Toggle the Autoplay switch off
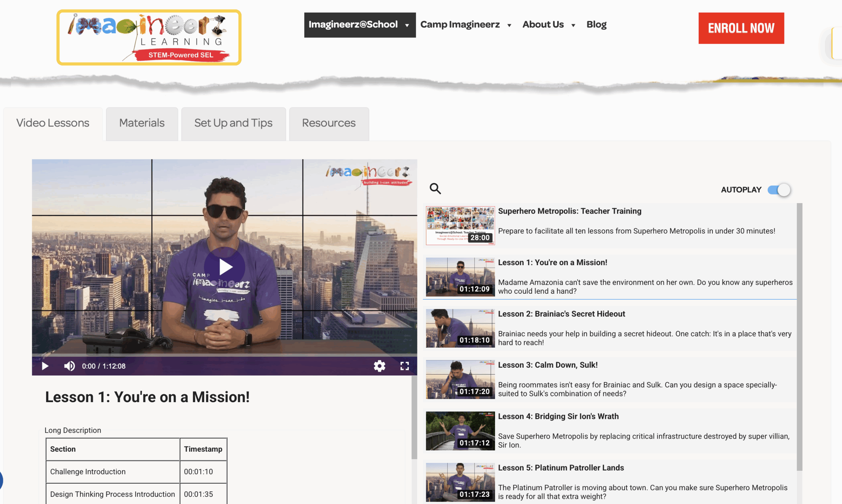The height and width of the screenshot is (504, 842). [x=779, y=190]
